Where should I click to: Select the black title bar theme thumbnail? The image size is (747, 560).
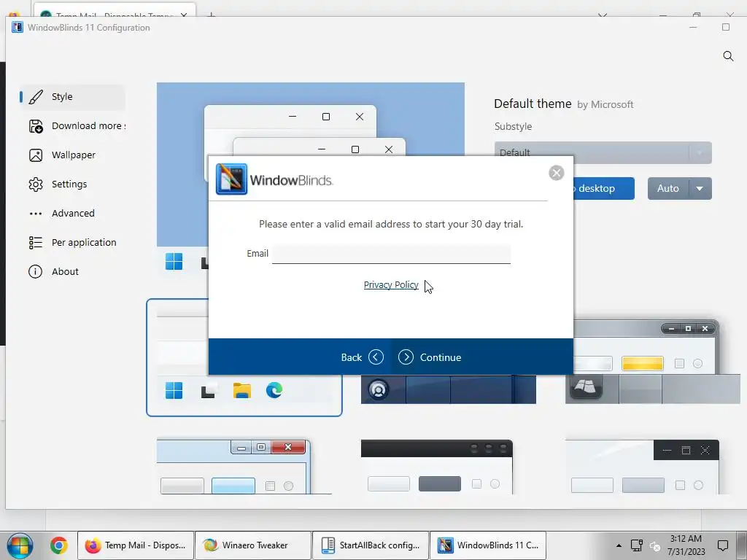click(437, 467)
